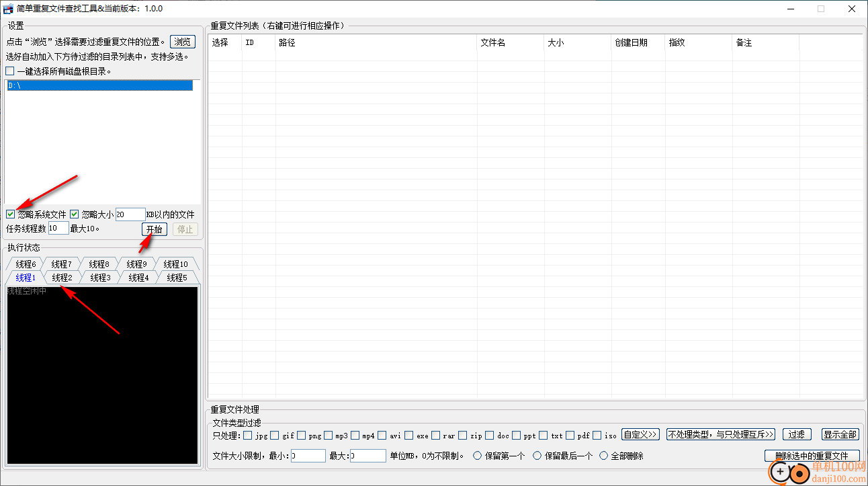Open the 线程8 tab
The height and width of the screenshot is (486, 868).
coord(98,264)
